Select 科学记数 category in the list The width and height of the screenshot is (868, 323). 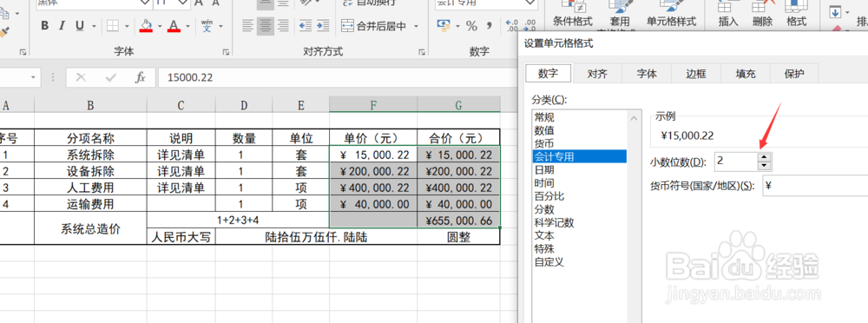click(579, 223)
